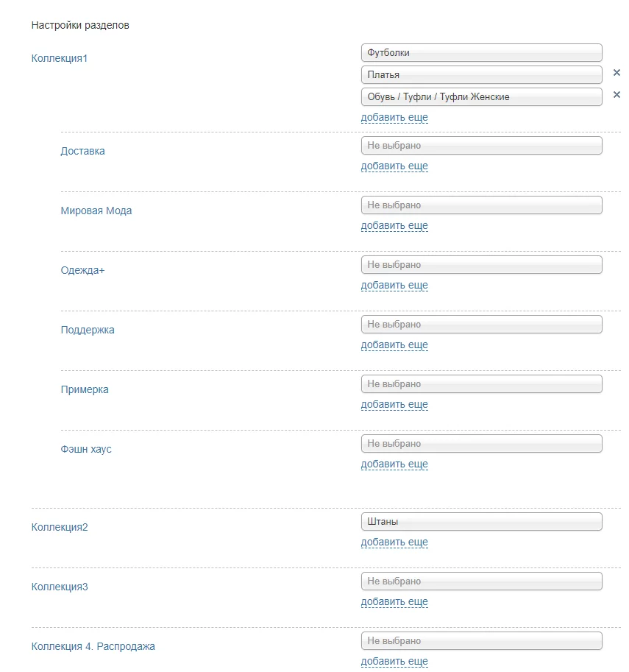Open the Доставка subsection link
Screen dimensions: 629x672
[82, 151]
